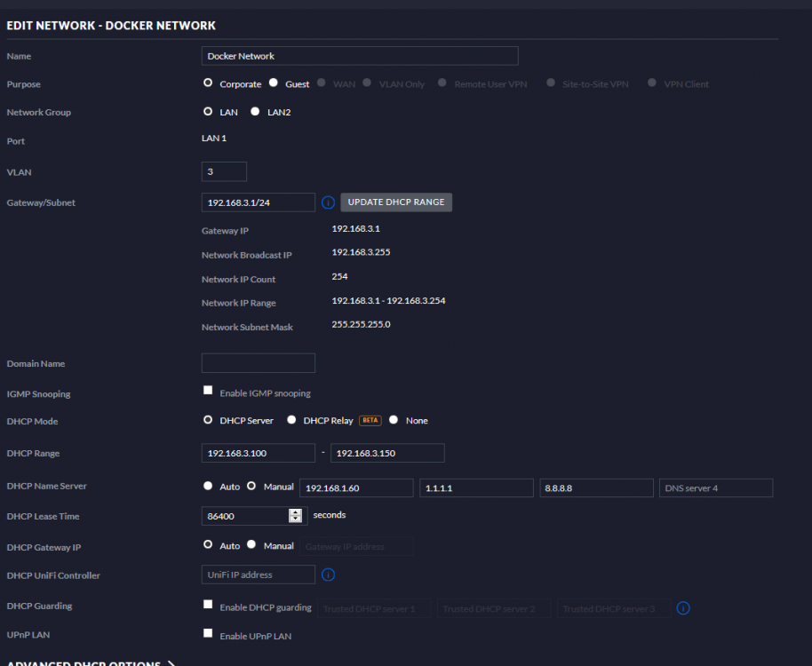The width and height of the screenshot is (812, 666).
Task: Set DHCP Mode to None
Action: point(394,420)
